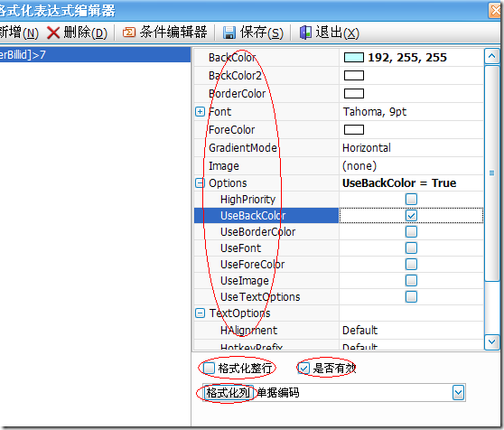Image resolution: width=504 pixels, height=430 pixels.
Task: Select the expression row ending in ]>7
Action: pyautogui.click(x=95, y=55)
